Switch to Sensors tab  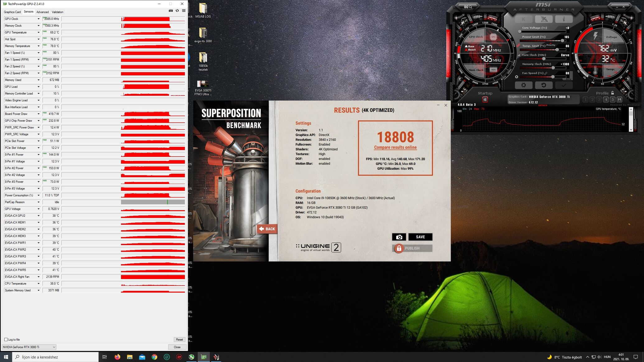[28, 12]
